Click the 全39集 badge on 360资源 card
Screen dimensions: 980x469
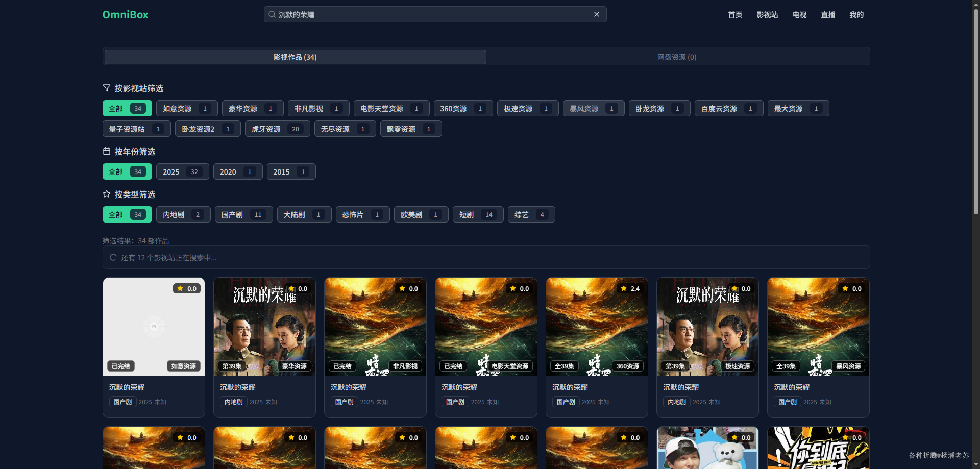[x=564, y=366]
